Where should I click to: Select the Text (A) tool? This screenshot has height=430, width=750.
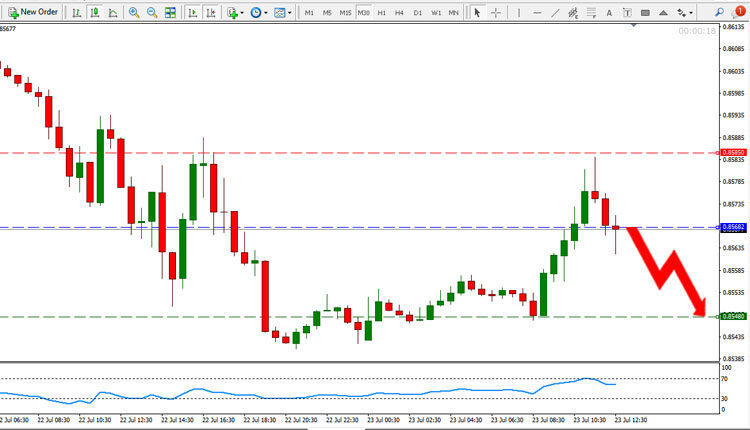(x=609, y=13)
